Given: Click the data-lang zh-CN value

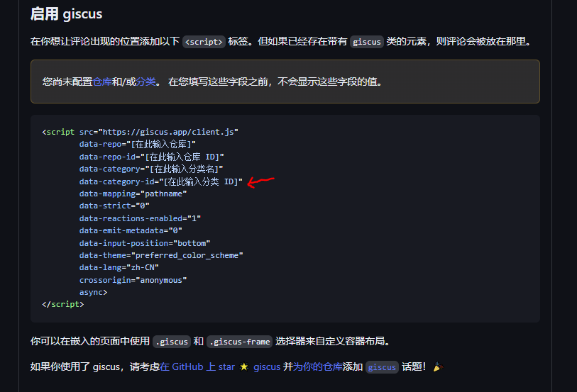Looking at the screenshot, I should (x=143, y=267).
